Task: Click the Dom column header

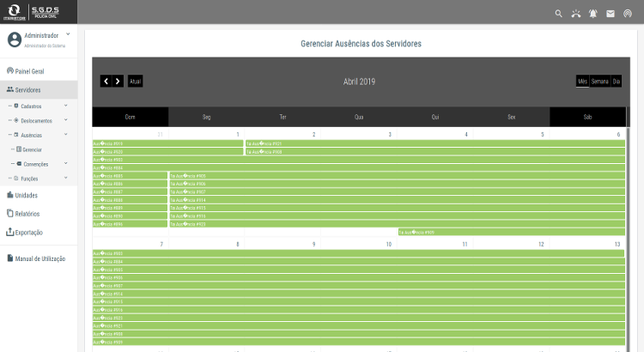Action: 131,117
